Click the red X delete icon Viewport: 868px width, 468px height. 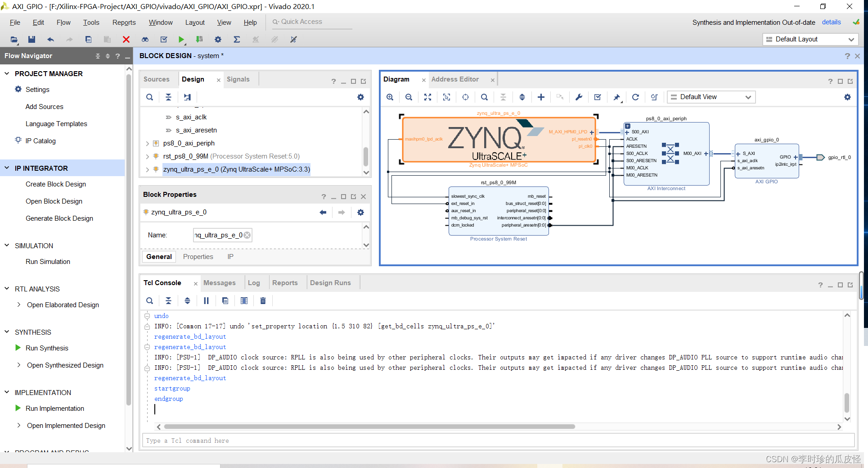point(126,40)
